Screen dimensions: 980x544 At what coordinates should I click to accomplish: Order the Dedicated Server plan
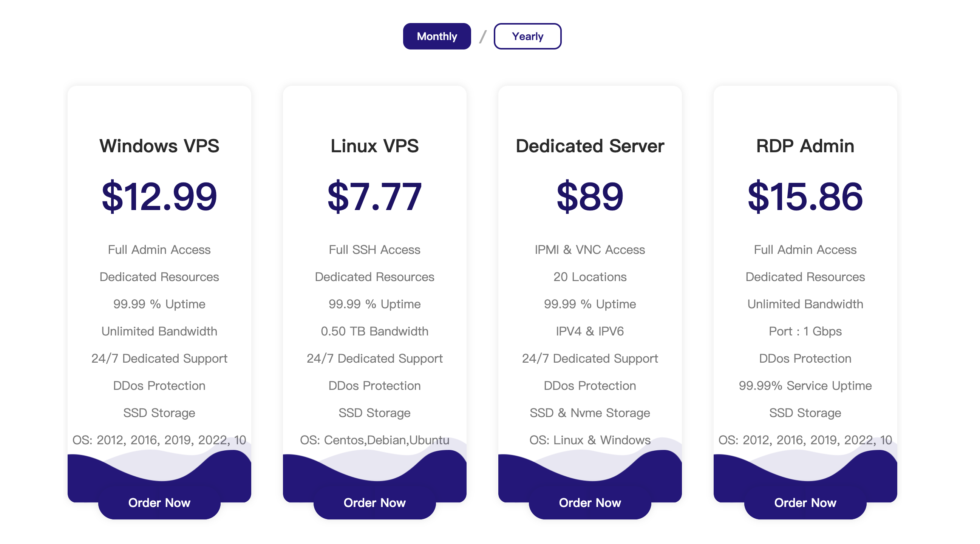click(x=590, y=502)
